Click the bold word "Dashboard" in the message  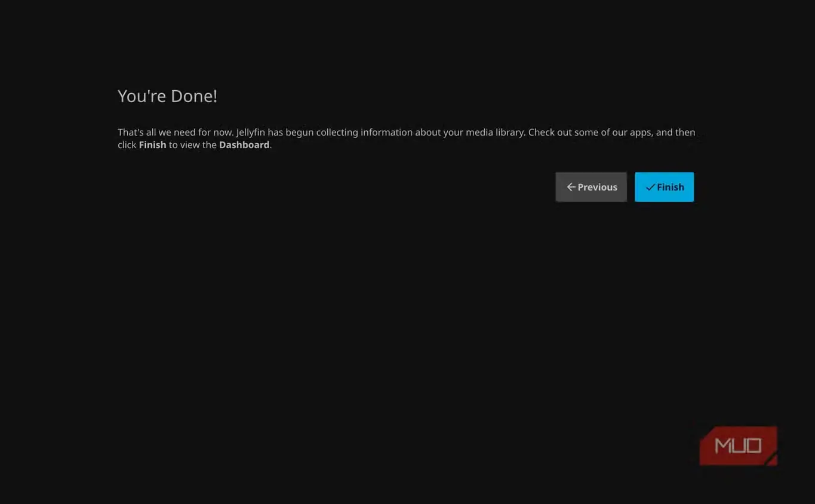point(244,145)
